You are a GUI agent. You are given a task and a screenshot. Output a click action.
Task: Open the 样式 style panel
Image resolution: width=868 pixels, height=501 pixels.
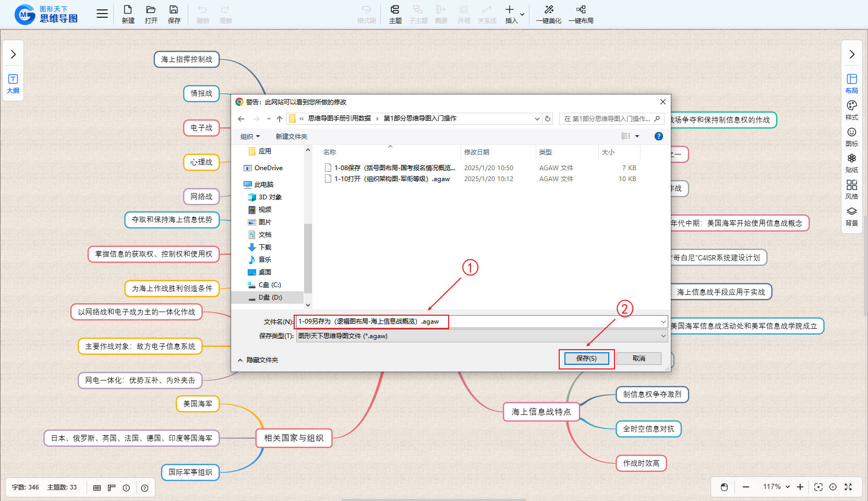(851, 110)
